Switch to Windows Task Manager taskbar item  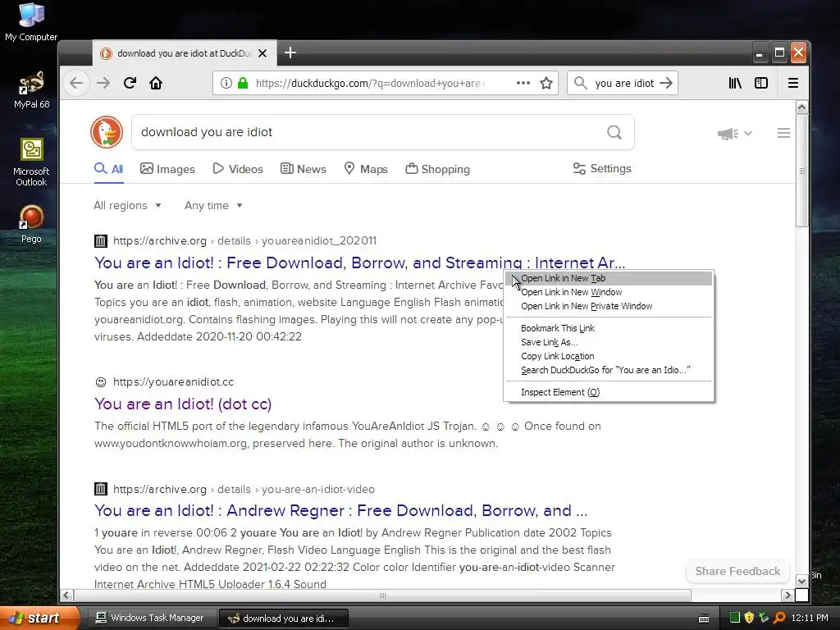click(x=151, y=619)
